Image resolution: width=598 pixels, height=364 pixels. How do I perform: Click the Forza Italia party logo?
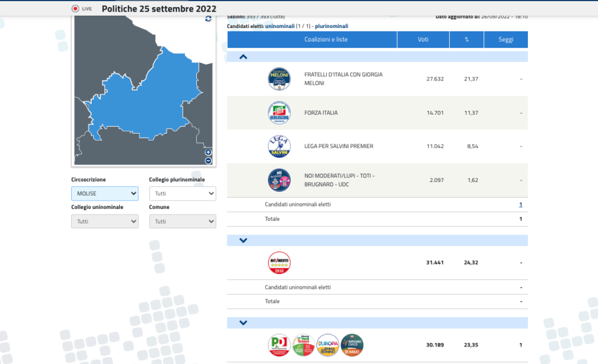pos(279,113)
